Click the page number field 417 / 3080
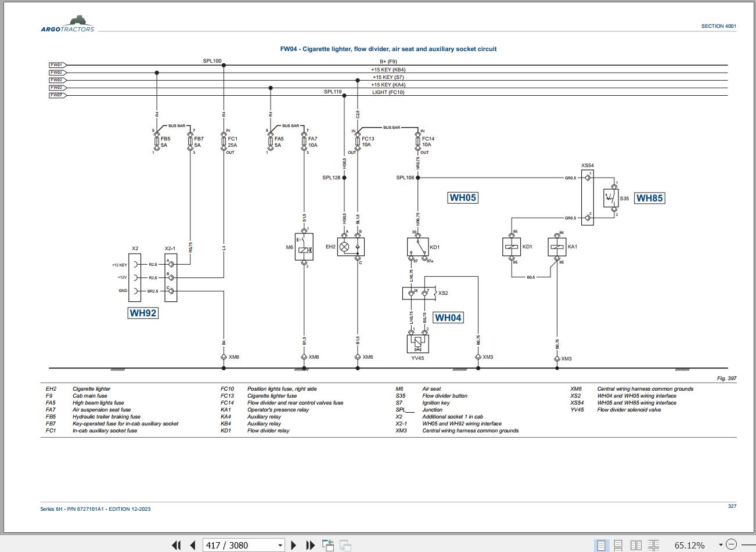The height and width of the screenshot is (552, 756). click(239, 545)
